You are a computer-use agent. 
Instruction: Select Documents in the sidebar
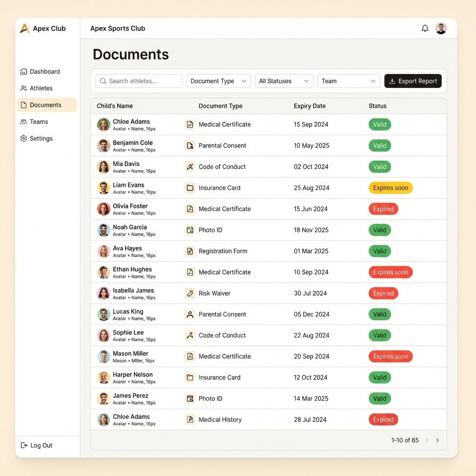[47, 105]
